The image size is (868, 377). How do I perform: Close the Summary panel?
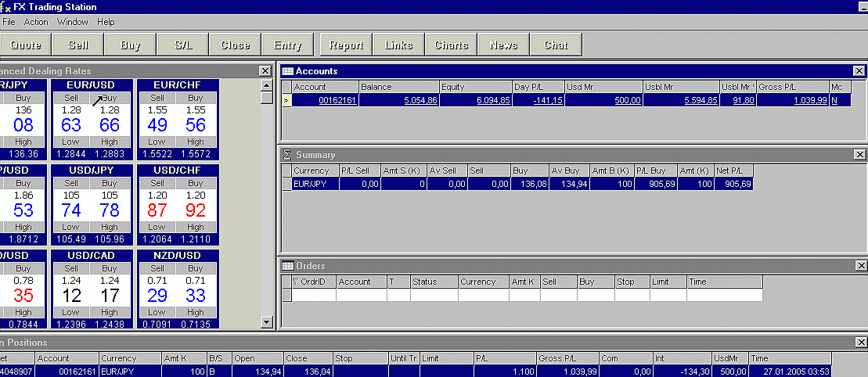click(x=859, y=155)
